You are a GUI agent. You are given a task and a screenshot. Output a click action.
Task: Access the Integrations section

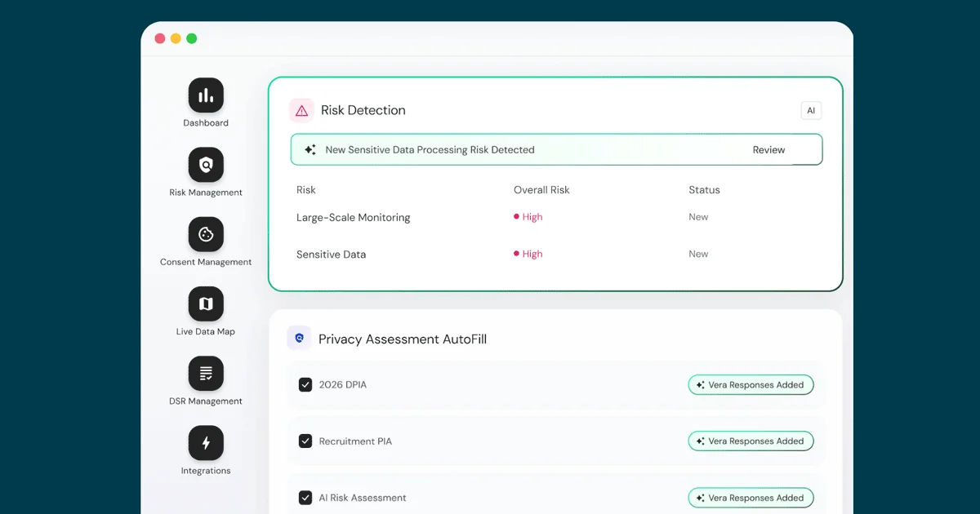205,441
